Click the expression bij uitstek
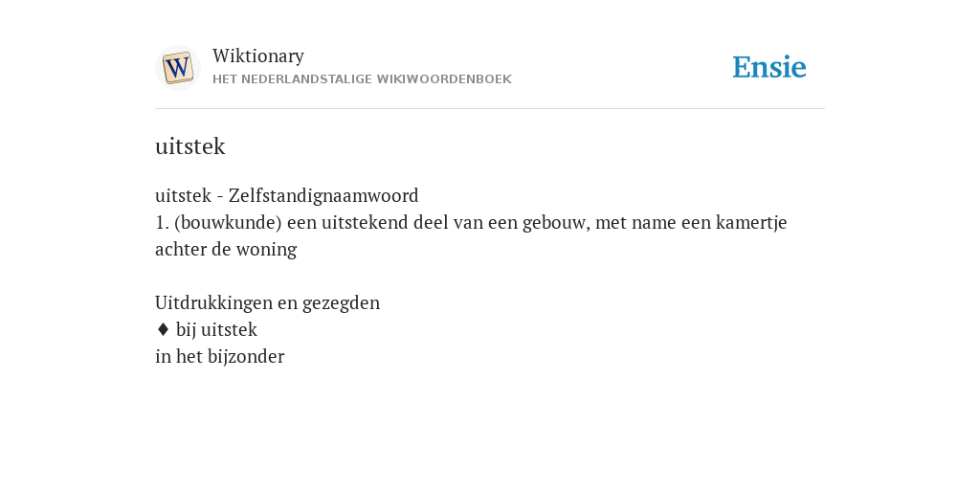Viewport: 980px width, 490px height. (216, 329)
